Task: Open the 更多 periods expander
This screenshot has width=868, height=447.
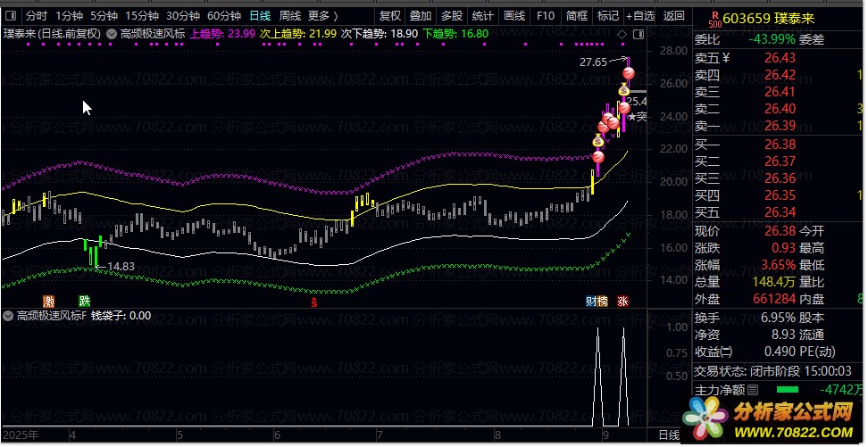Action: [x=322, y=15]
